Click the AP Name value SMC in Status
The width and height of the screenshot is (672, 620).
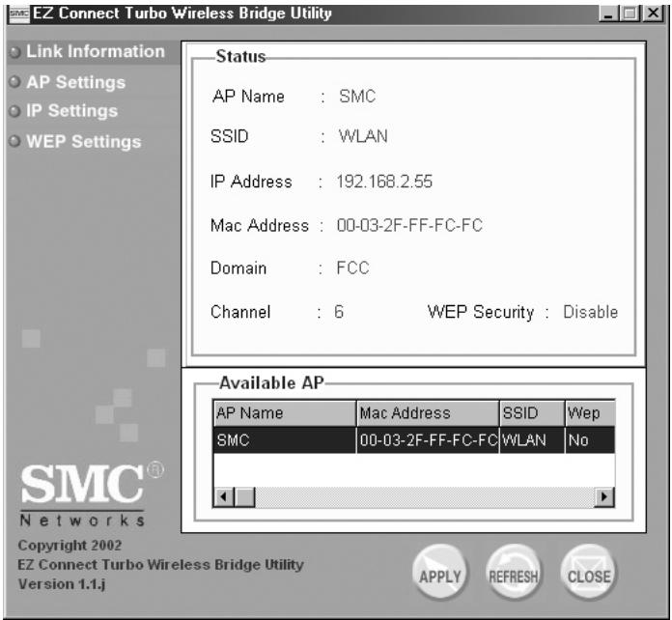point(357,97)
